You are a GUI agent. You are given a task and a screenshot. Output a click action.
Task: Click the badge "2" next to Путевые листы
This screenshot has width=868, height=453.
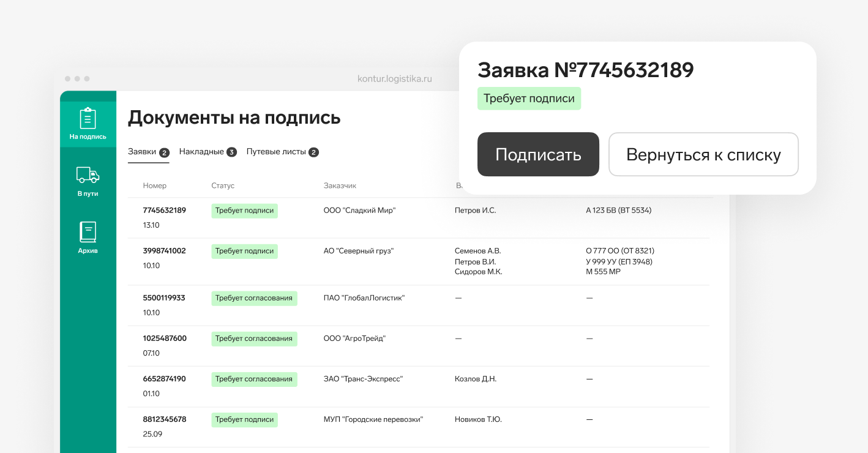click(x=313, y=152)
